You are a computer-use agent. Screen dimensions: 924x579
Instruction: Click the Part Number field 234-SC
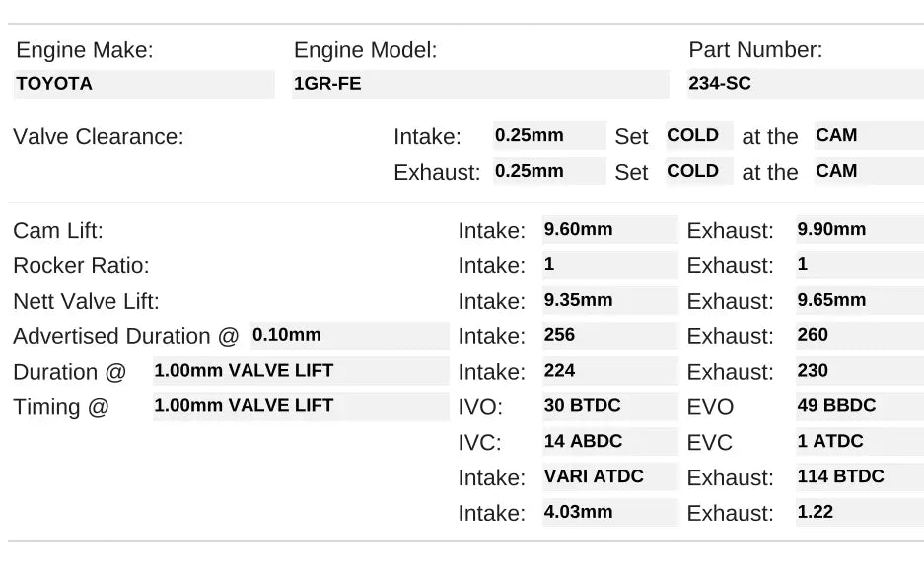(x=805, y=84)
